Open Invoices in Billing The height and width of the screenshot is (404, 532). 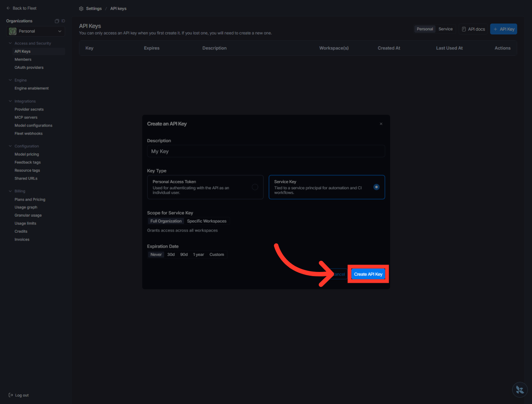pyautogui.click(x=22, y=240)
